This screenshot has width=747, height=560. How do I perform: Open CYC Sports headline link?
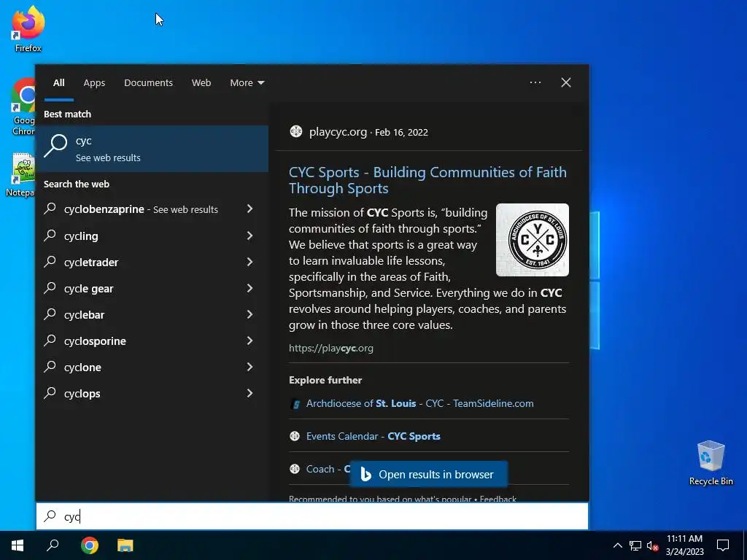point(427,180)
